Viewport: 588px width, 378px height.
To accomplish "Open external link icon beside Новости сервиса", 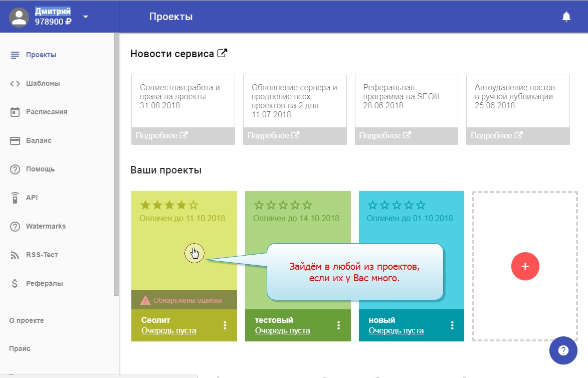I will tap(222, 53).
